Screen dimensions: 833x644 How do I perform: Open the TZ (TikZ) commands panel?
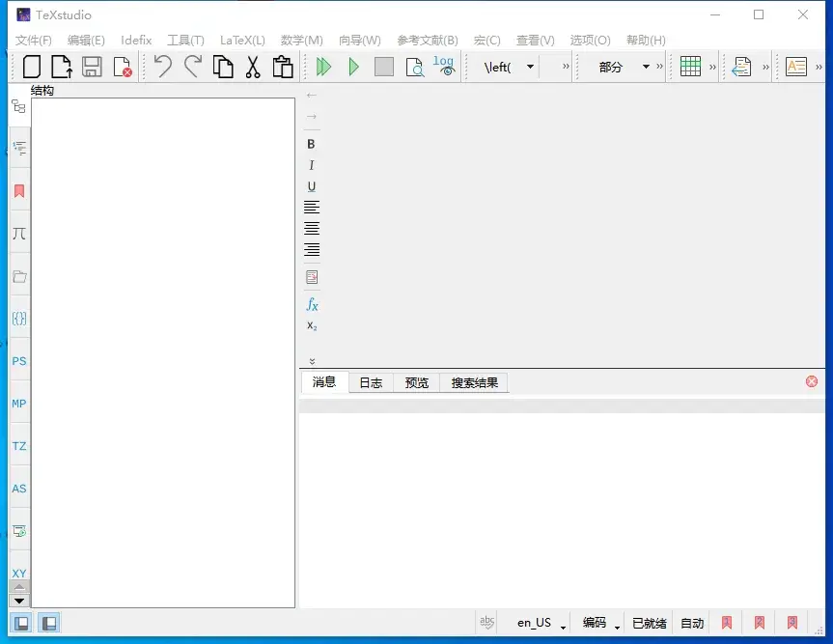click(x=18, y=445)
